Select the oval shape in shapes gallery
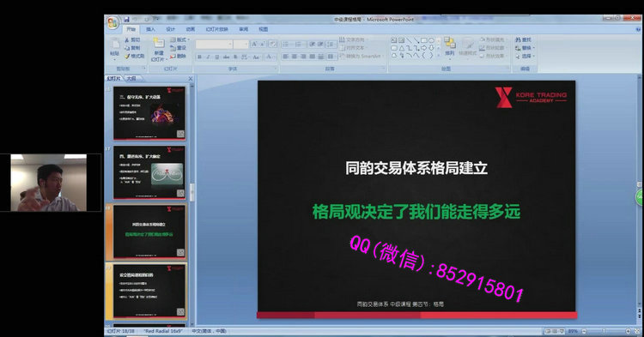 (431, 40)
